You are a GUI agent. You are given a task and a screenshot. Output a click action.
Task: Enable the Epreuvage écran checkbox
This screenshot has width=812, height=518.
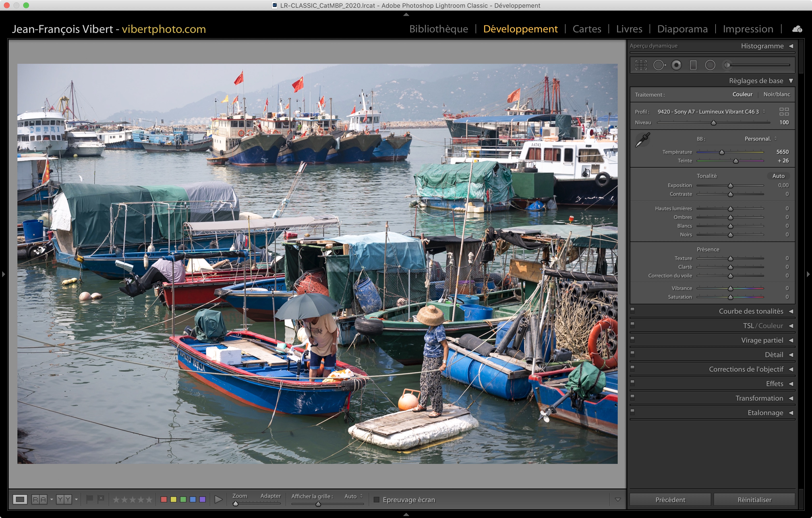point(377,499)
